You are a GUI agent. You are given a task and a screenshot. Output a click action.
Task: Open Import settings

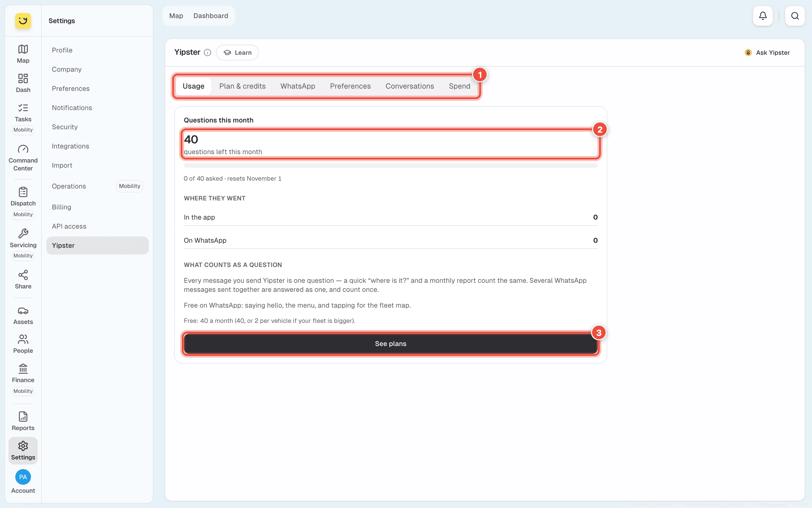pyautogui.click(x=97, y=165)
